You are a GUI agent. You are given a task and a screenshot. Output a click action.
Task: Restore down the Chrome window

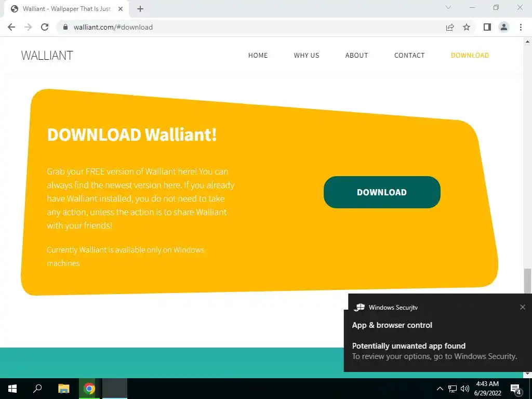496,7
